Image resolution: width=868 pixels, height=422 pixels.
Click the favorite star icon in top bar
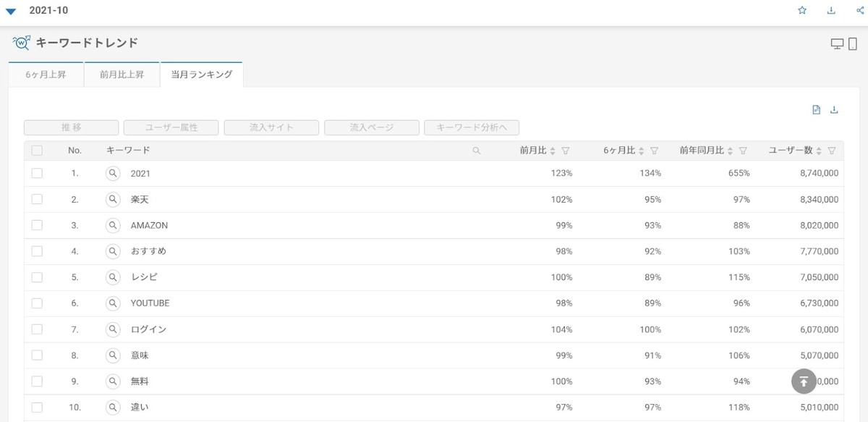(x=802, y=10)
